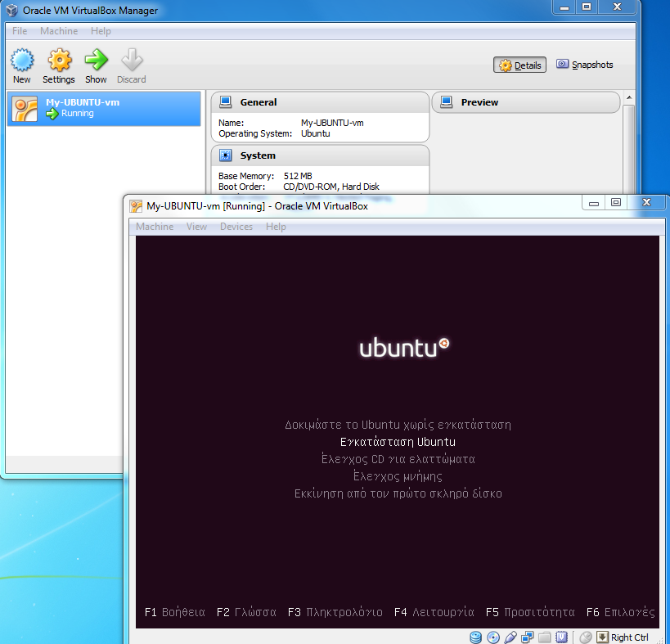Click the mouse integration status icon
The image size is (670, 644).
coord(586,637)
